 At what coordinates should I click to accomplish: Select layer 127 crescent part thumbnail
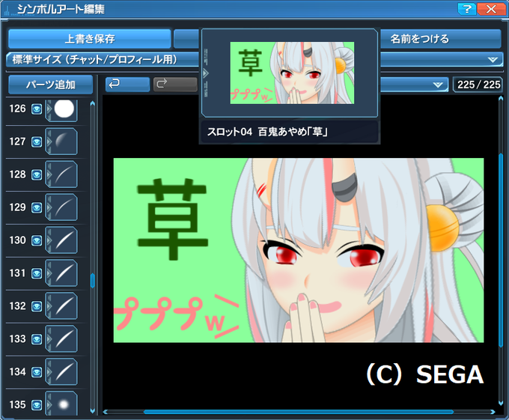click(x=61, y=141)
